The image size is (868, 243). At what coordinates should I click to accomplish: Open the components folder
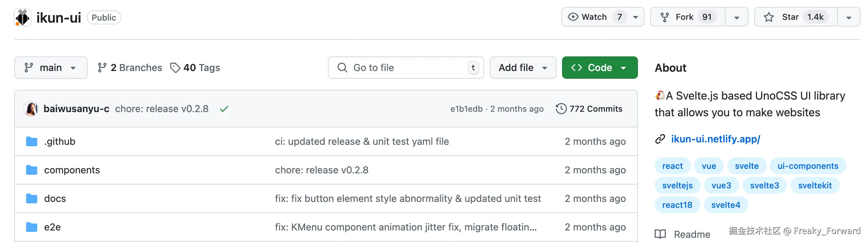click(72, 170)
